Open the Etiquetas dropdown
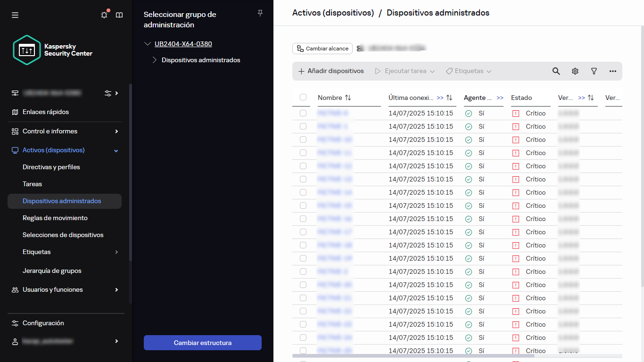 pos(469,71)
